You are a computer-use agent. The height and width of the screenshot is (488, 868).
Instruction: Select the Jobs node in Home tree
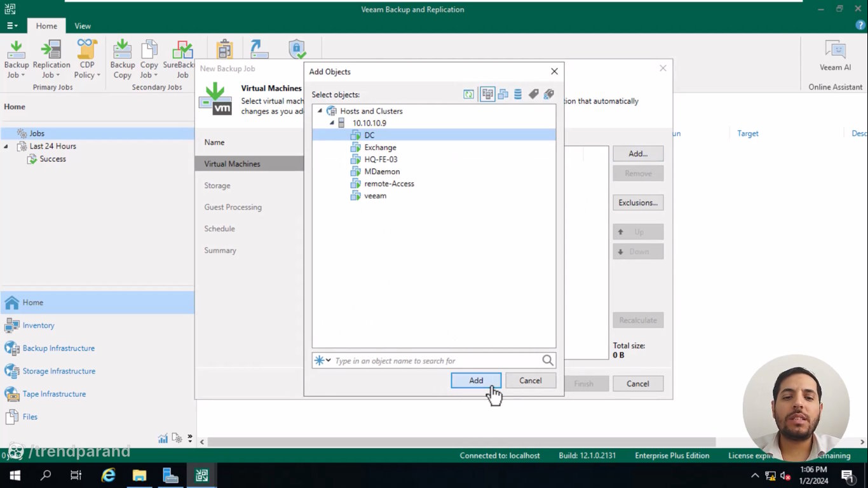(98, 133)
